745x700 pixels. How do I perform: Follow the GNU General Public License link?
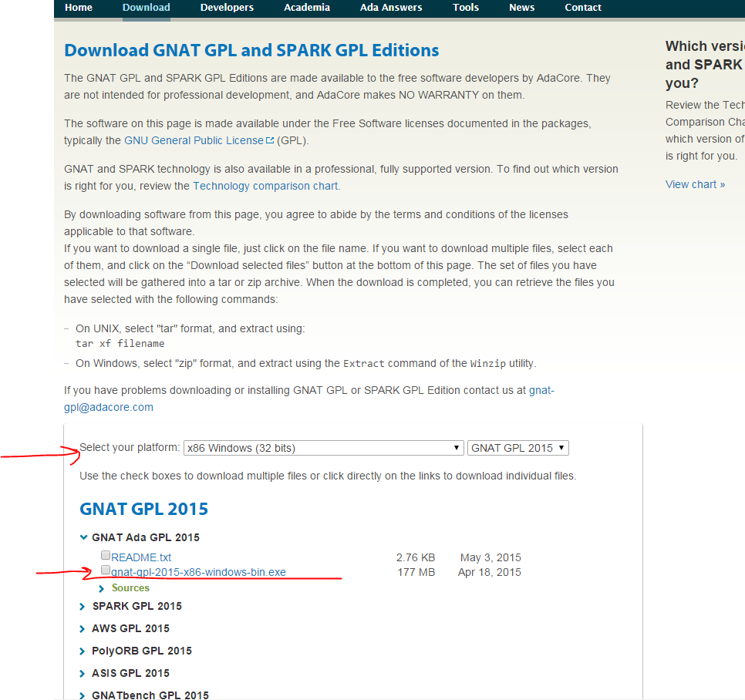[x=194, y=140]
